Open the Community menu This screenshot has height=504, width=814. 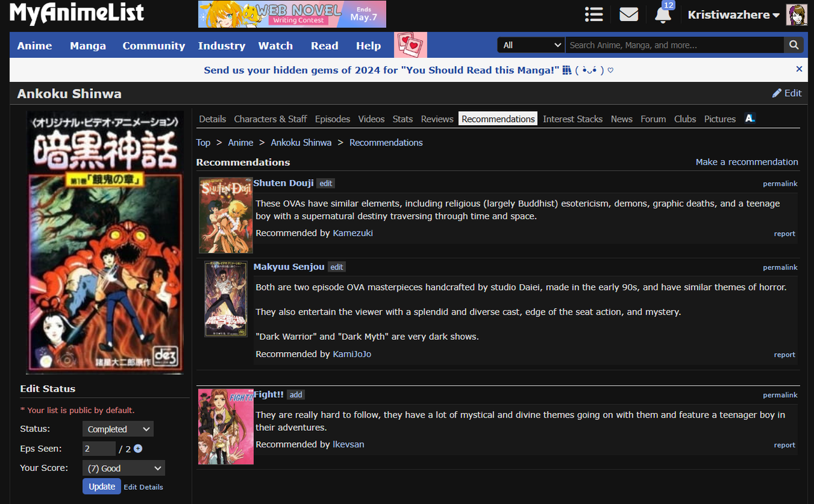tap(154, 46)
